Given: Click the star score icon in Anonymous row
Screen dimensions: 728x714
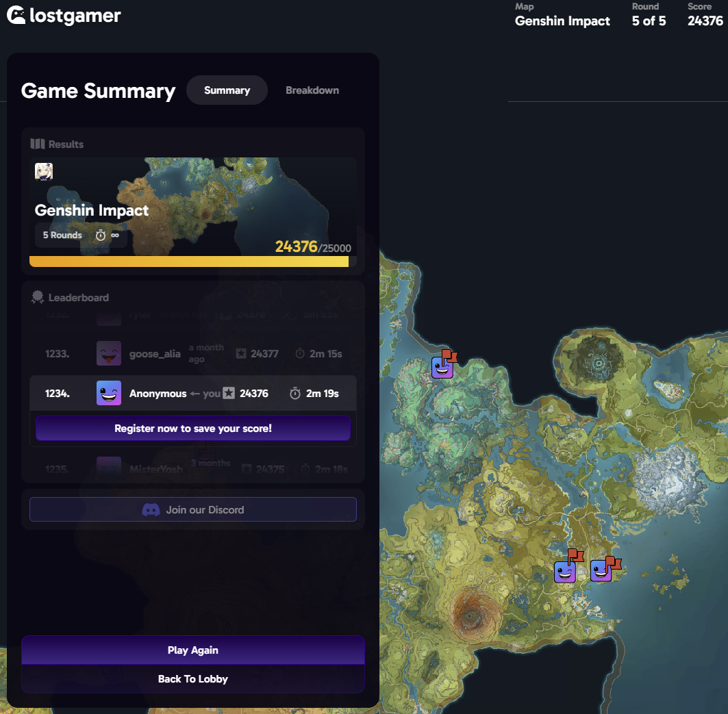Looking at the screenshot, I should coord(229,393).
